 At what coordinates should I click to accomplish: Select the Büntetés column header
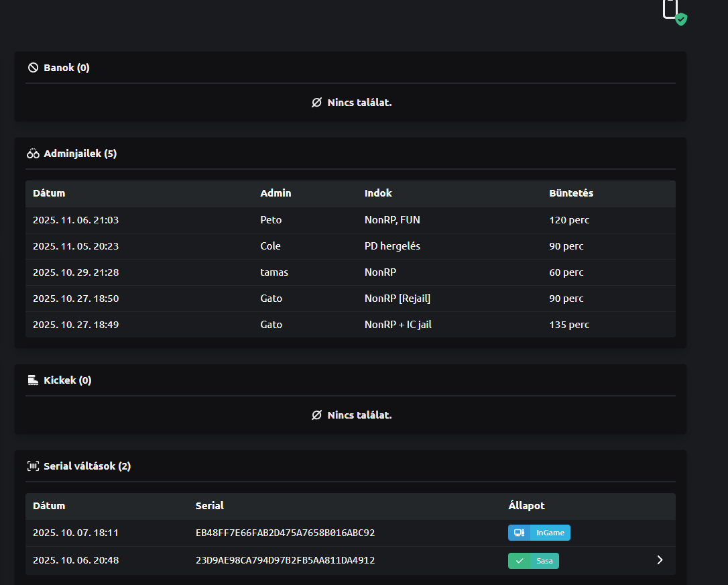tap(570, 193)
